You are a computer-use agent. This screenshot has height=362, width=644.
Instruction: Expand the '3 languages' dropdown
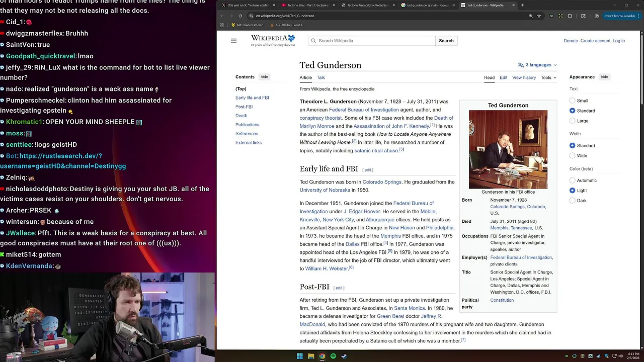537,65
